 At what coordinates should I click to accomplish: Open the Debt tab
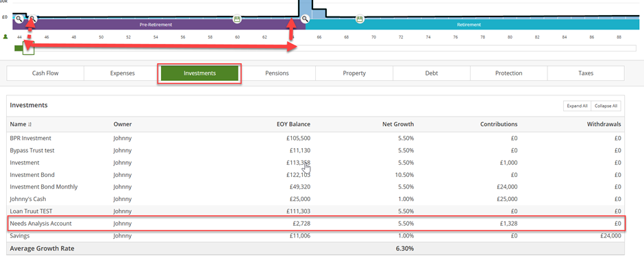coord(431,73)
